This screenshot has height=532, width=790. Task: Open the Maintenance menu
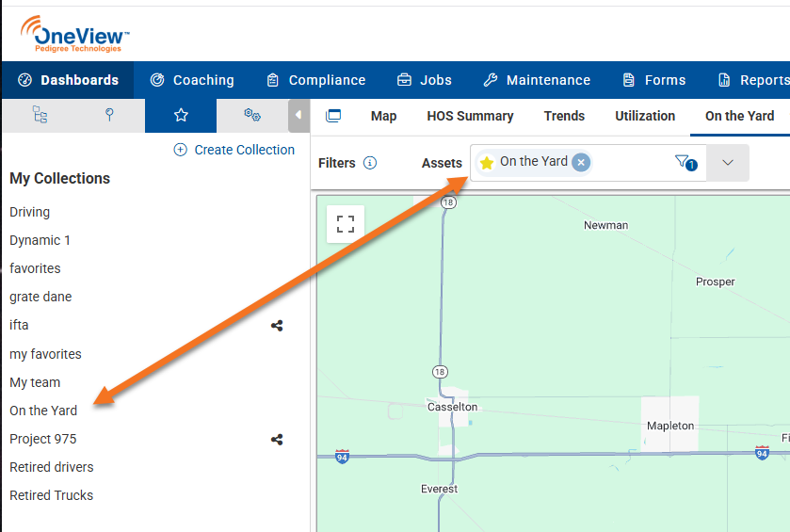pyautogui.click(x=537, y=80)
